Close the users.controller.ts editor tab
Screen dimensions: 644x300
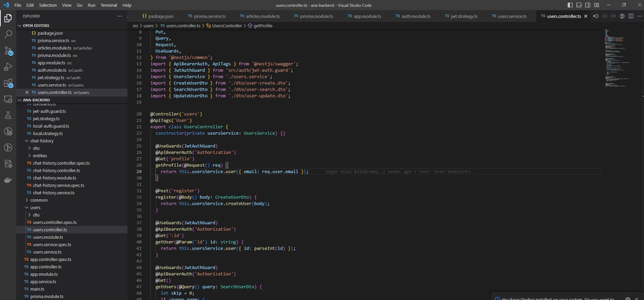586,16
